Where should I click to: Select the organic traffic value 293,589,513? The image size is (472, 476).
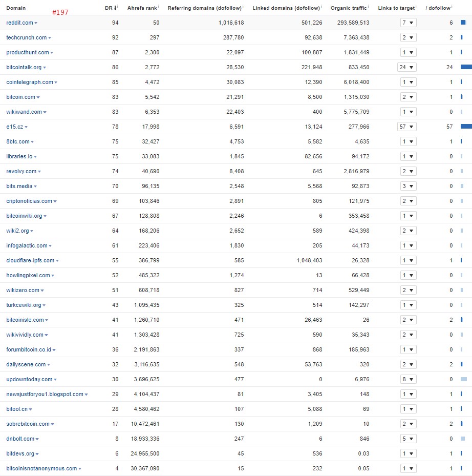(x=353, y=23)
